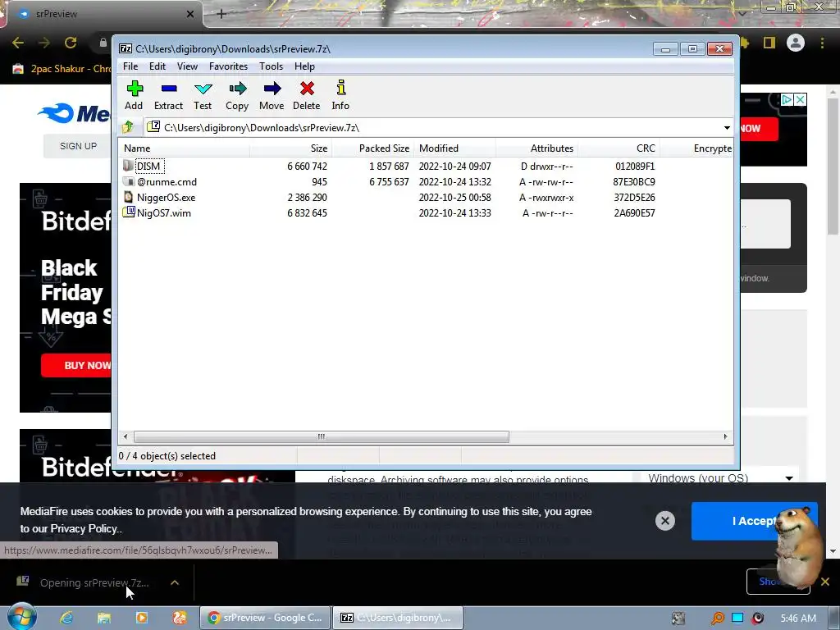Select the Move toolbar icon
The width and height of the screenshot is (840, 630).
pos(272,95)
